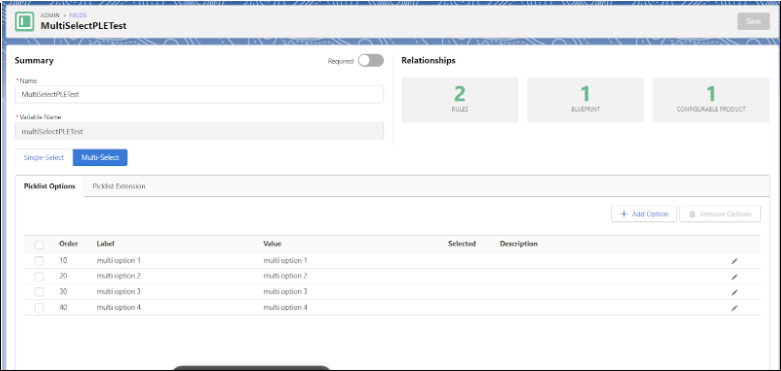Click label cell 'multi option 3'
This screenshot has width=781, height=371.
coord(119,292)
